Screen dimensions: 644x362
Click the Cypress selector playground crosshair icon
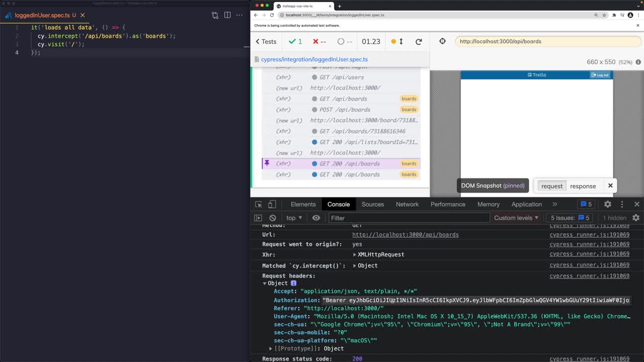[442, 41]
